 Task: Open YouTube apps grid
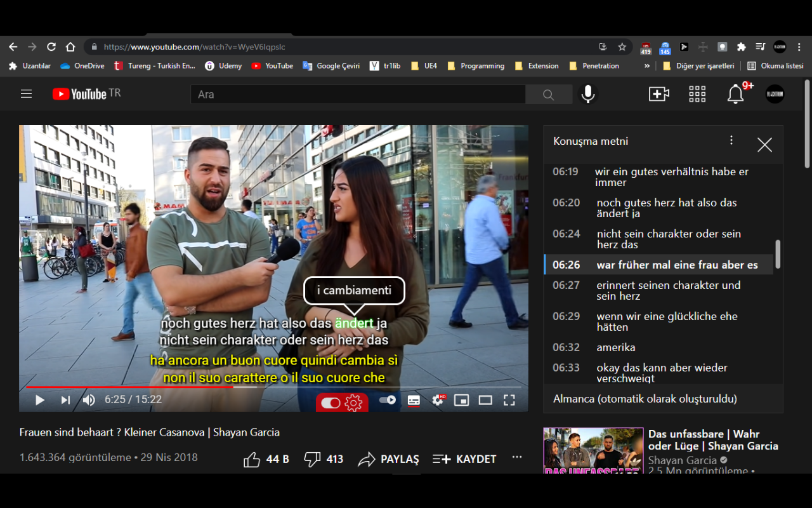tap(697, 94)
